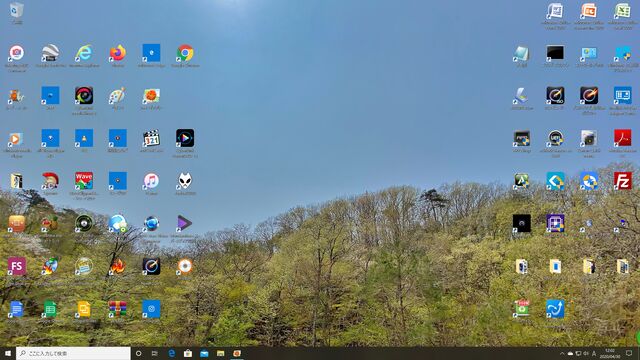Viewport: 640px width, 360px height.
Task: Launch the FileZilla shortcut
Action: pos(623,181)
